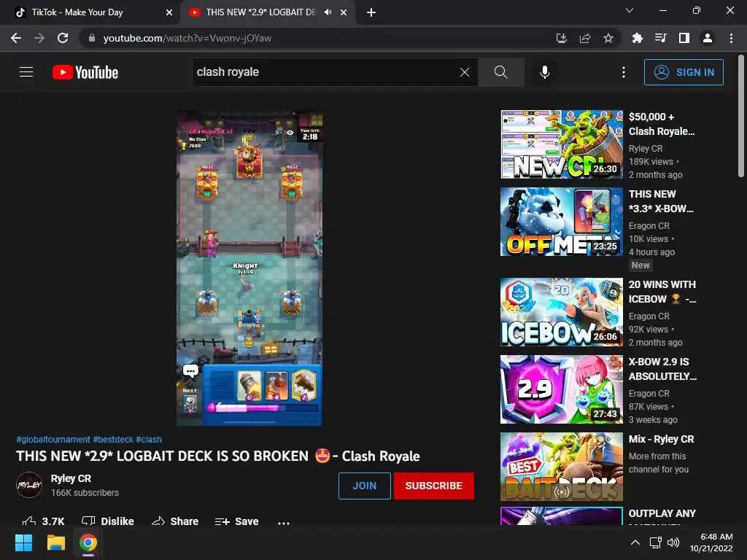747x560 pixels.
Task: Click the Chrome taskbar icon
Action: pyautogui.click(x=88, y=542)
